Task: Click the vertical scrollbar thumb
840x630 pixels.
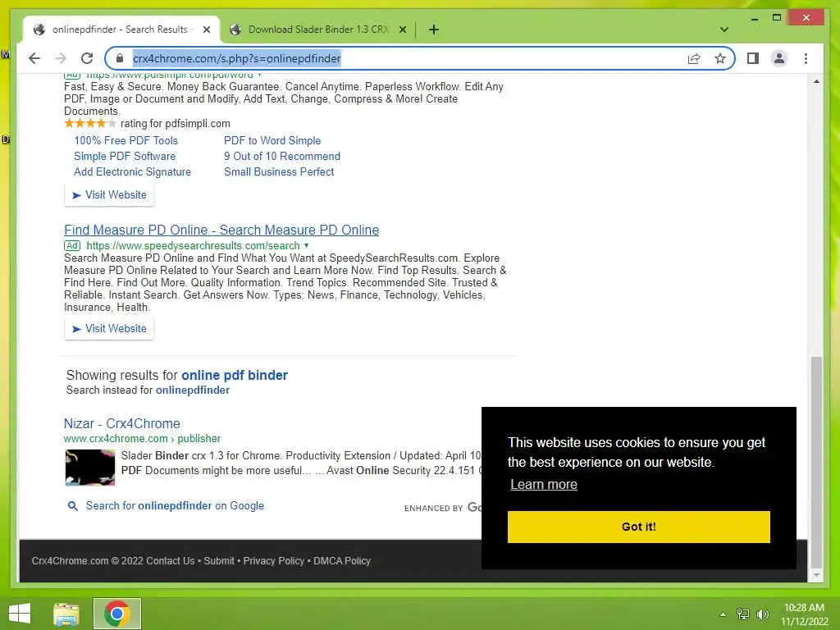Action: click(816, 462)
